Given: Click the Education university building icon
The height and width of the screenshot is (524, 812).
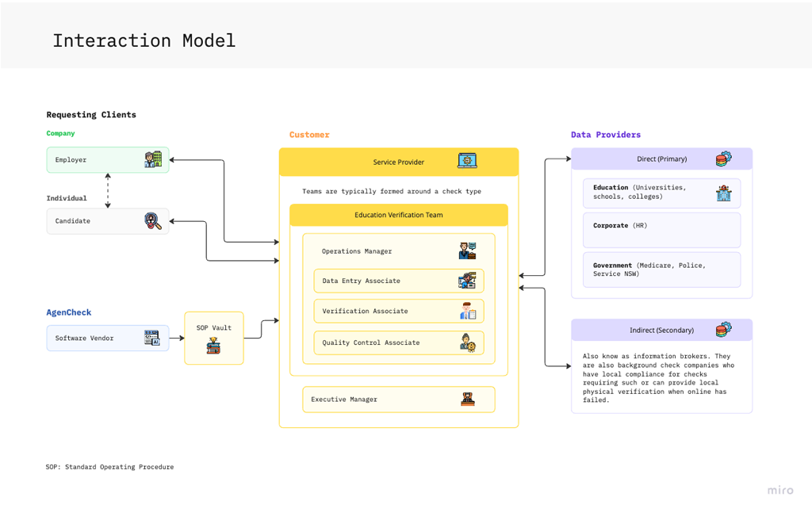Looking at the screenshot, I should click(723, 193).
